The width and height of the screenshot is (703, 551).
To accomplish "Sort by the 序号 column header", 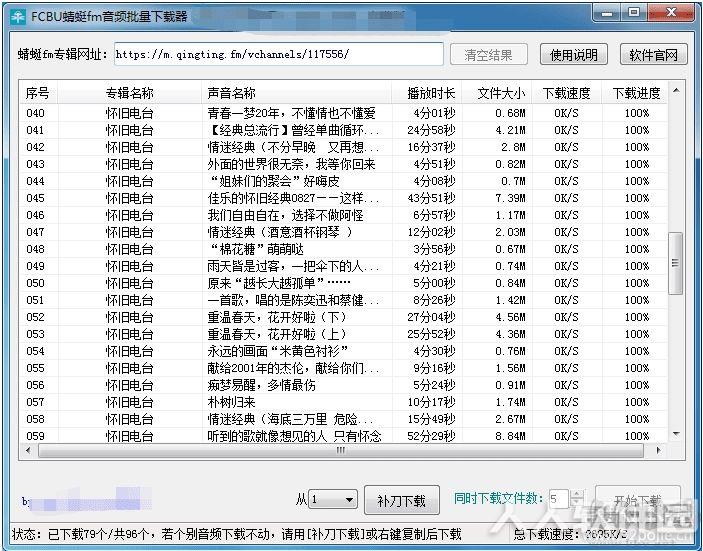I will point(38,93).
